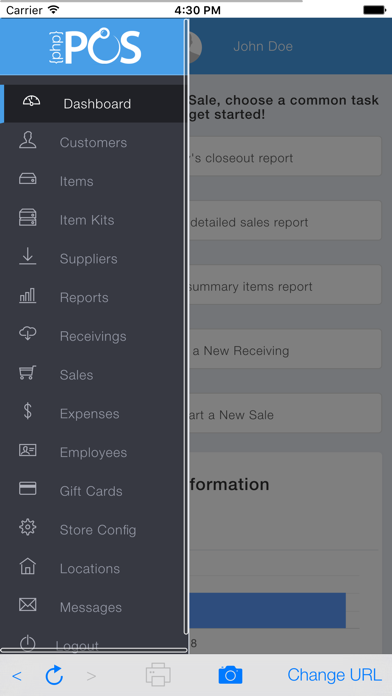Click the blue chart bar
This screenshot has height=696, width=392.
(x=268, y=610)
